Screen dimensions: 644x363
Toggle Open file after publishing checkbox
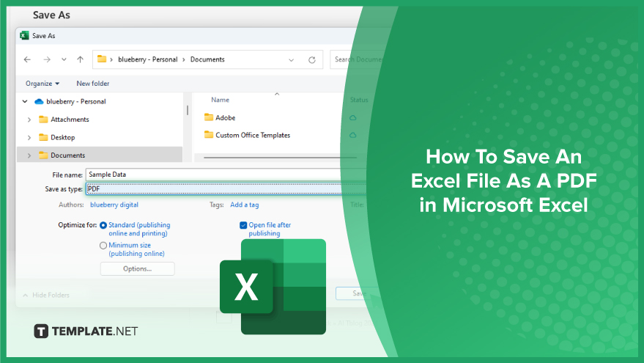[x=243, y=225]
